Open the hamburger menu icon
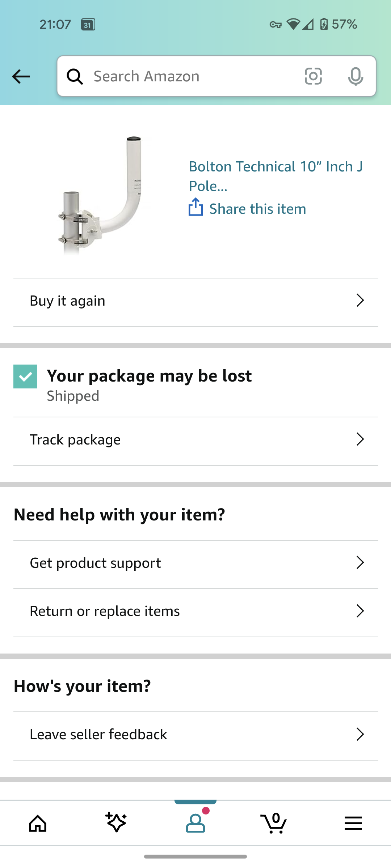The image size is (391, 868). coord(353,823)
